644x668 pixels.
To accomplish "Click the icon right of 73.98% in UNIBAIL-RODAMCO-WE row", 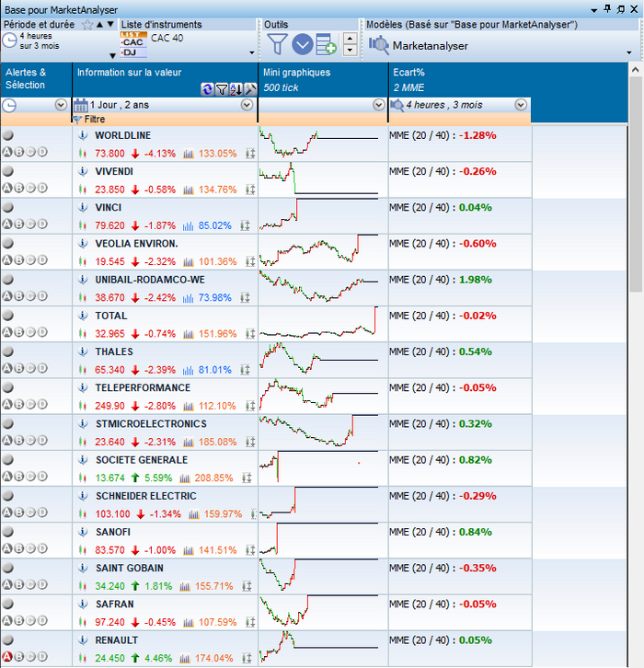I will pos(245,298).
